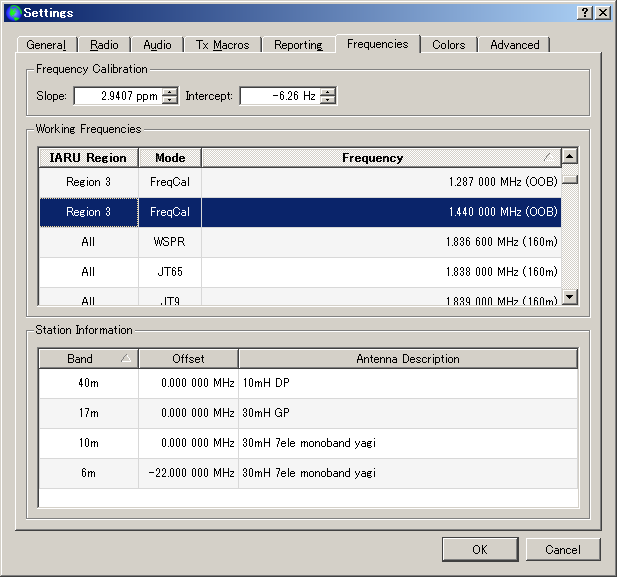This screenshot has width=617, height=577.
Task: Select the 1.440 000 MHz (OOB) frequency cell
Action: 381,212
